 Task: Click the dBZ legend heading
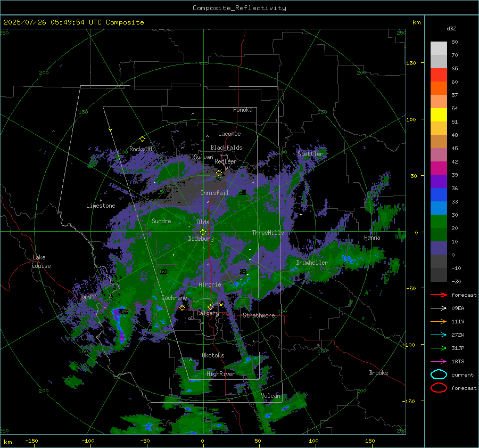pos(451,28)
